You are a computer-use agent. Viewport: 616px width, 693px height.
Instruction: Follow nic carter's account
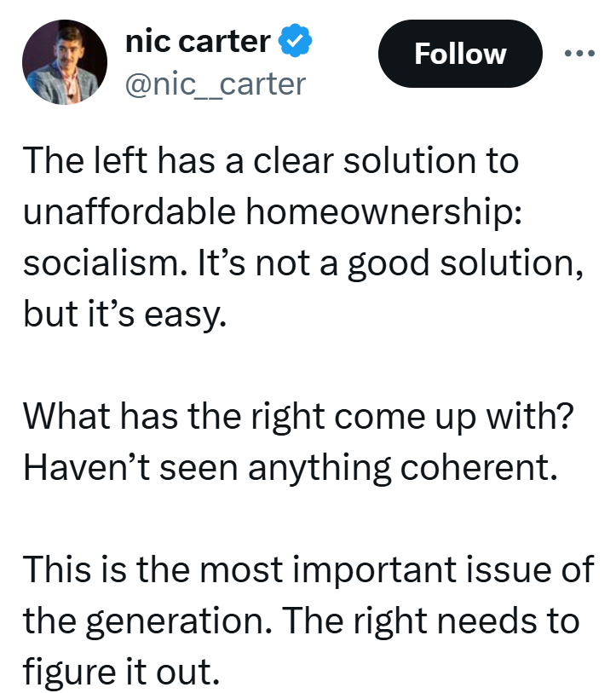click(x=460, y=54)
